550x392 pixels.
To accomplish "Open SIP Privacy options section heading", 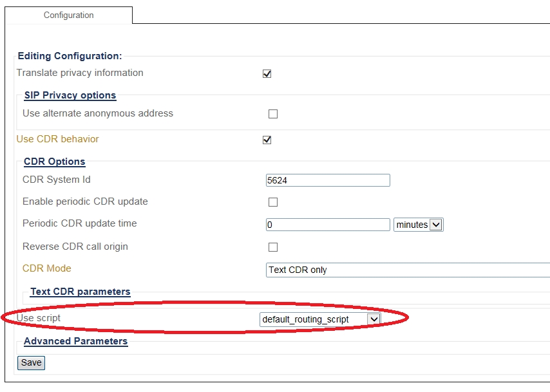I will (70, 95).
